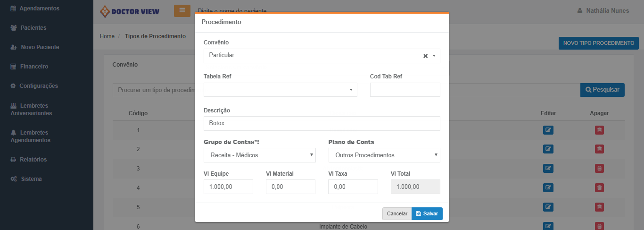The image size is (644, 230).
Task: Click Novo Tipo Procedimento button
Action: pyautogui.click(x=598, y=43)
